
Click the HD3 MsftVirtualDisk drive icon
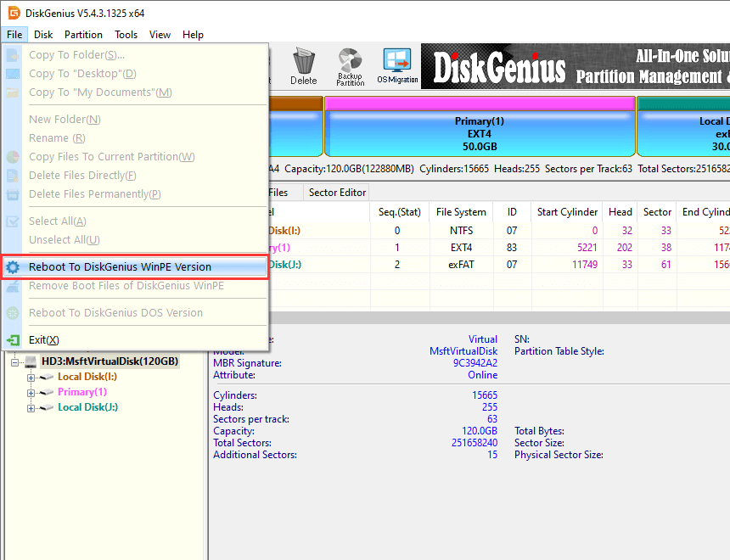point(31,361)
